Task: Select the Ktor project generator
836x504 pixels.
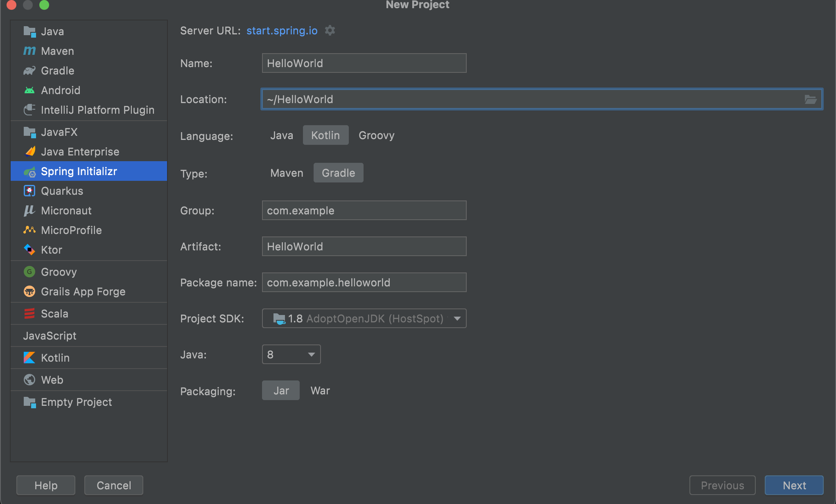Action: [51, 250]
